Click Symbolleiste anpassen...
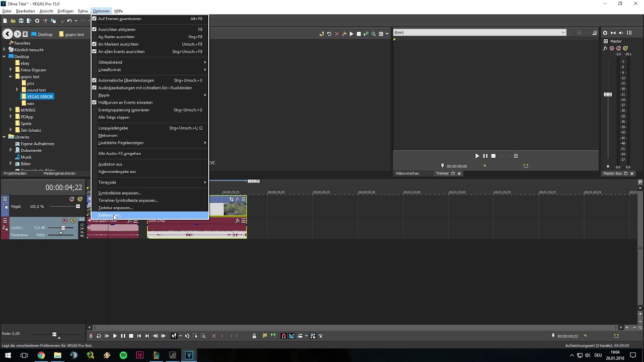 (x=150, y=193)
